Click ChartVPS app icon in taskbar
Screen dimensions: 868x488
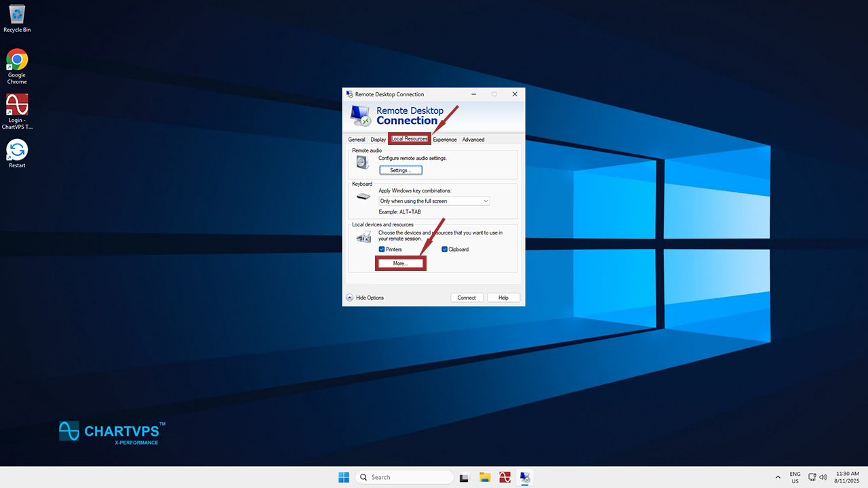(x=505, y=477)
